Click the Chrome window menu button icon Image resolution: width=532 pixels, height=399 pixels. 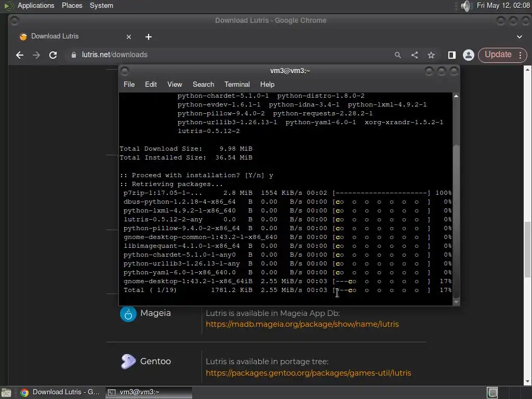point(14,21)
